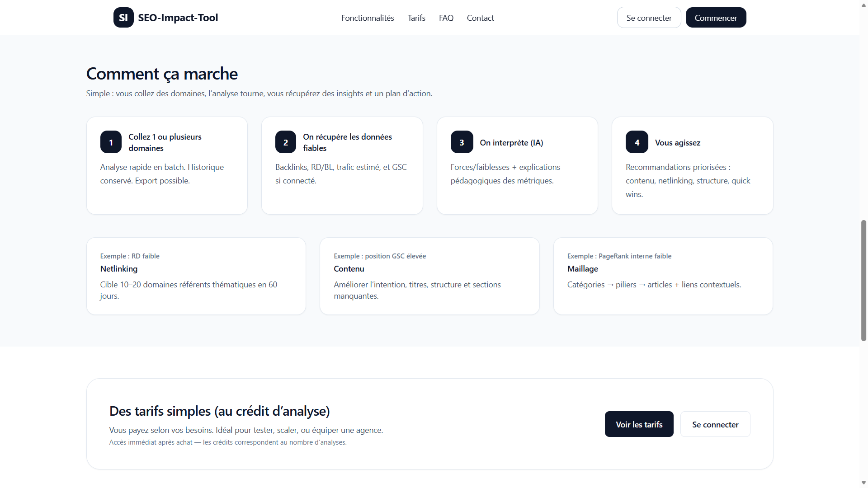Select the Contenu example card

429,276
